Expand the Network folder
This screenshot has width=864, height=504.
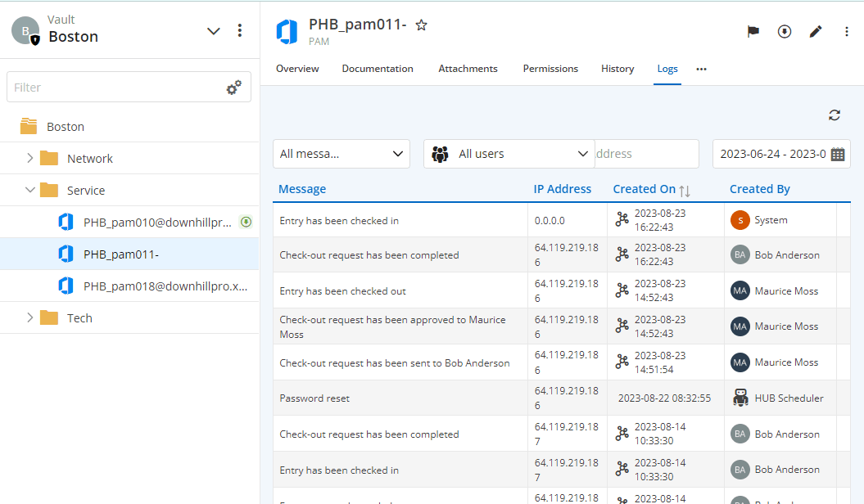tap(30, 159)
